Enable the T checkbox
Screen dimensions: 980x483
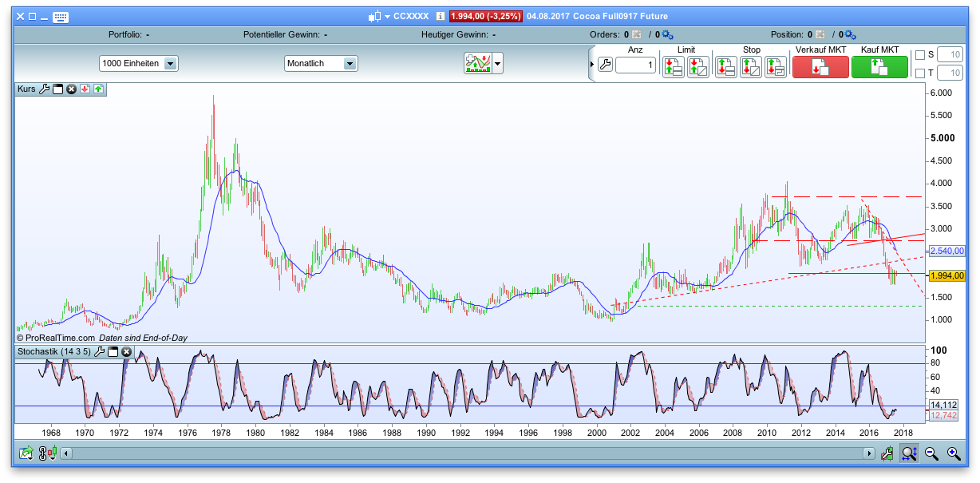(920, 73)
